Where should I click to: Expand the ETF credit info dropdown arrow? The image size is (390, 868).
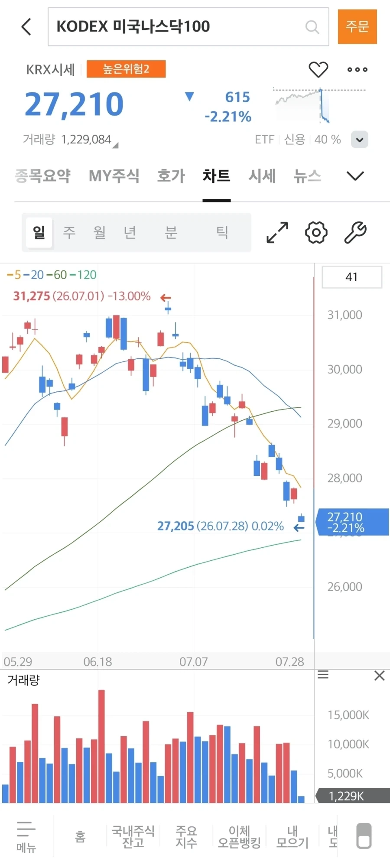tap(360, 140)
